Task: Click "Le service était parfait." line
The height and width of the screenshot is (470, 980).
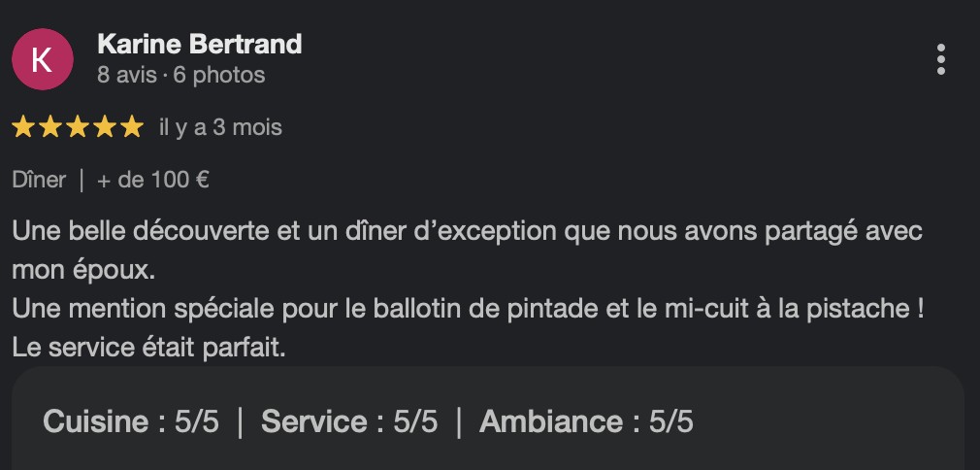Action: pos(148,347)
